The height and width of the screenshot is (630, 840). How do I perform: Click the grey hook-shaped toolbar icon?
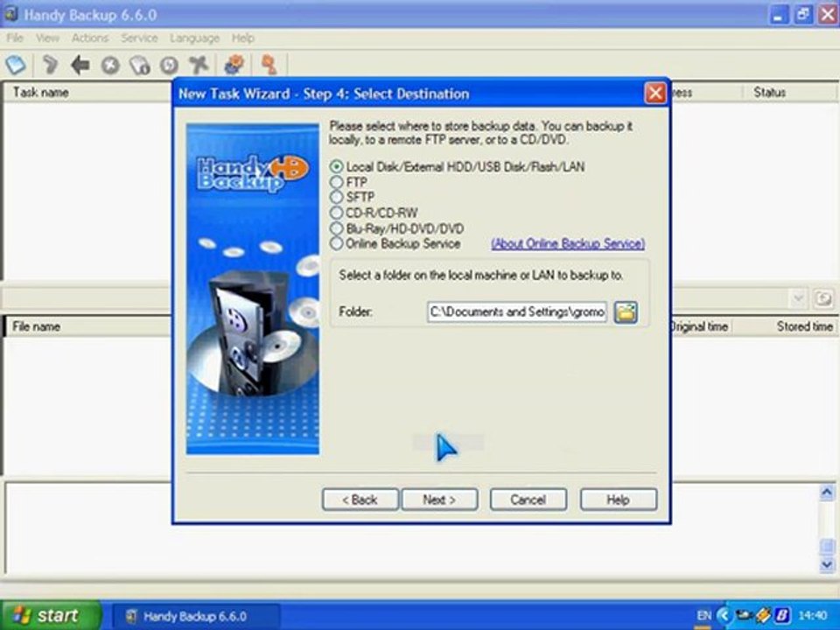(x=50, y=66)
